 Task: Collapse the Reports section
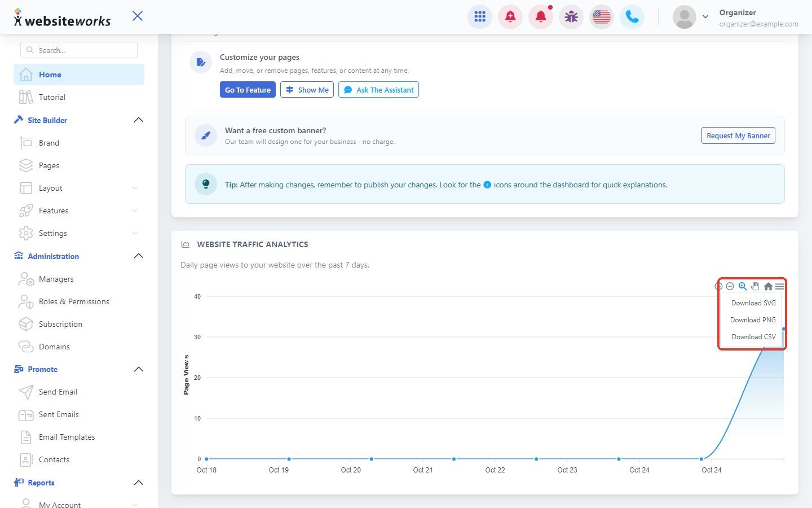[139, 483]
